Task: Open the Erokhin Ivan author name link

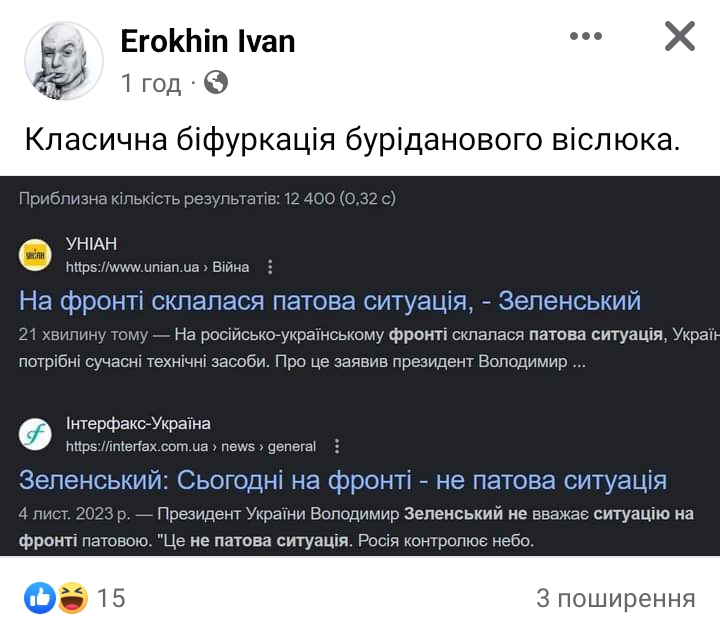Action: click(x=208, y=41)
